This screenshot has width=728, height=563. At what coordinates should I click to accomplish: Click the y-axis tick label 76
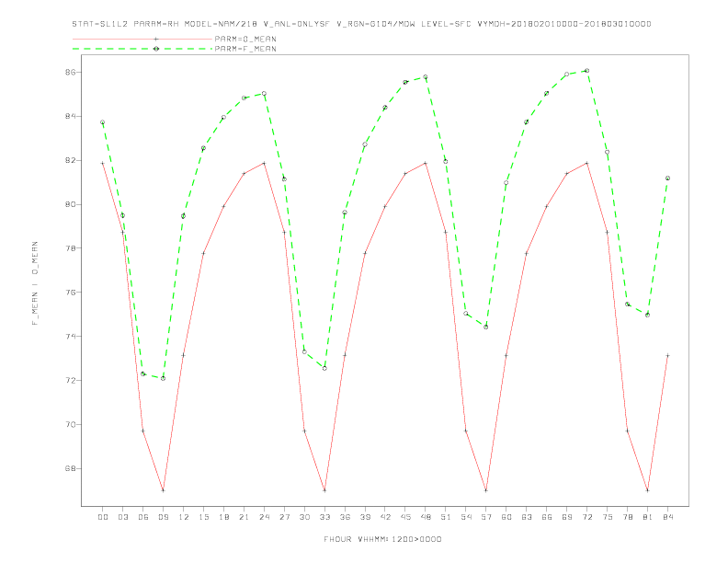coord(71,293)
